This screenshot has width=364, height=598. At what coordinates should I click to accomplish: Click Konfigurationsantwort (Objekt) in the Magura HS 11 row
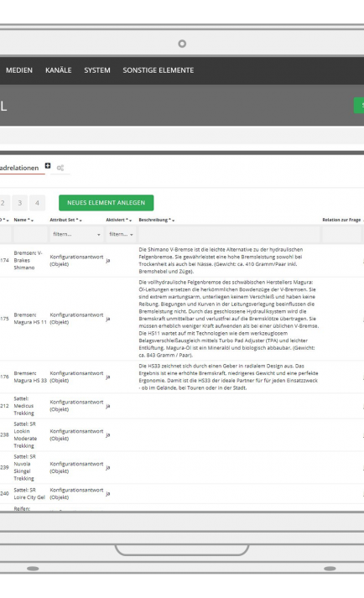[x=76, y=319]
